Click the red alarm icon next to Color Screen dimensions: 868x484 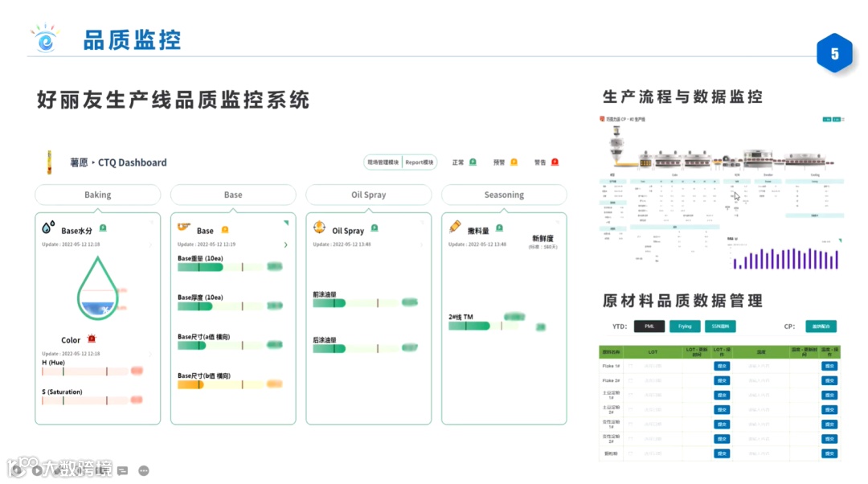[92, 338]
